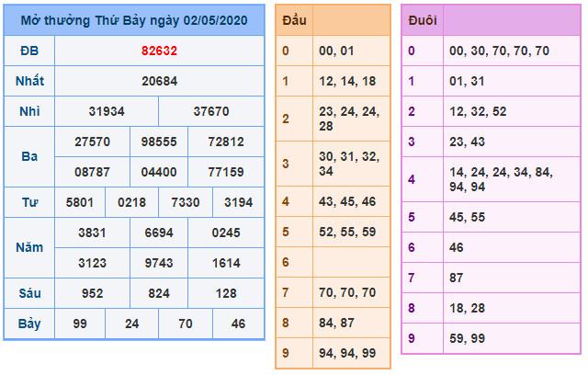Click third prize number 77159
The width and height of the screenshot is (588, 375).
pyautogui.click(x=226, y=172)
